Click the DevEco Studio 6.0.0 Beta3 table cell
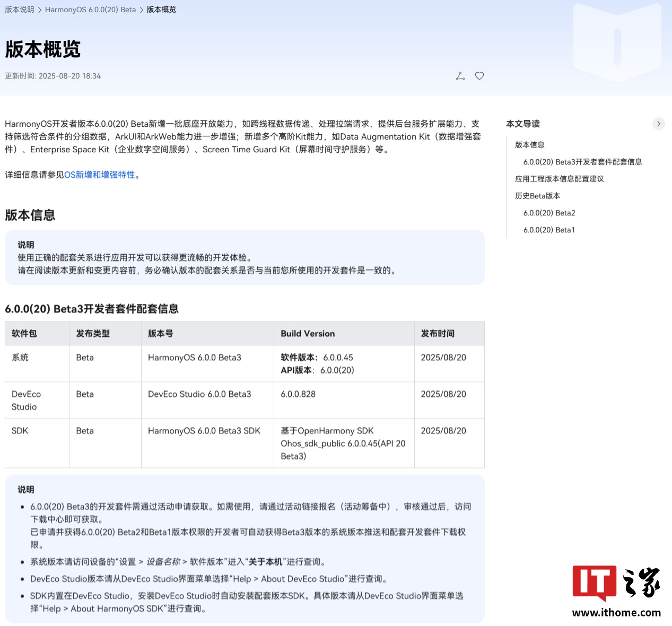 point(199,394)
